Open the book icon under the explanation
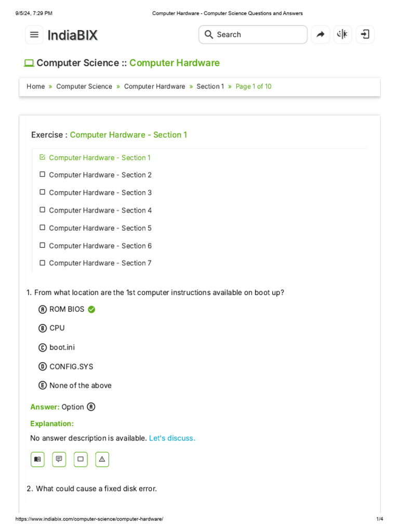This screenshot has height=532, width=399. (x=37, y=459)
